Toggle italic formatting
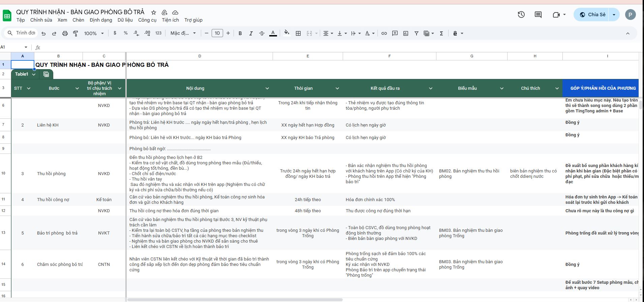 tap(251, 33)
